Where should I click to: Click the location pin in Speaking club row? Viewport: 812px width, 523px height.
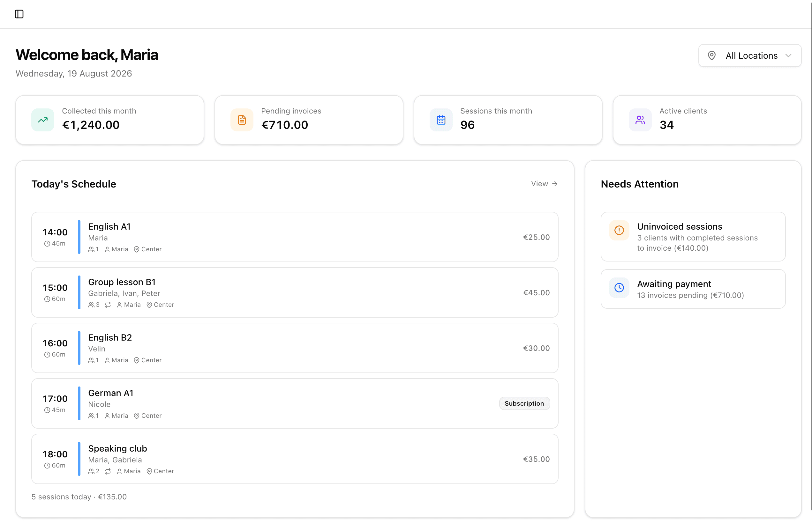pyautogui.click(x=149, y=471)
